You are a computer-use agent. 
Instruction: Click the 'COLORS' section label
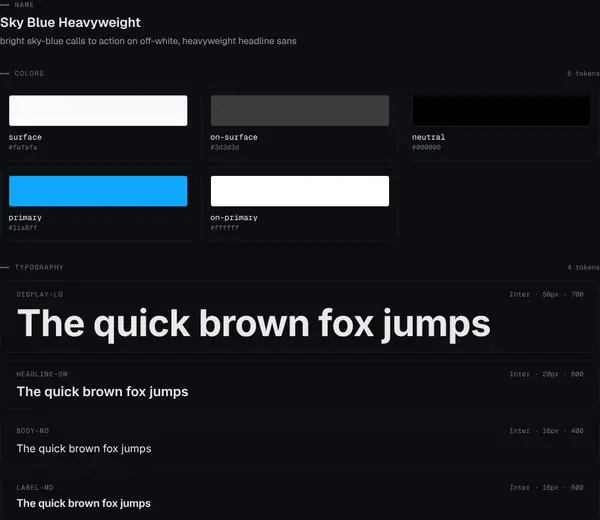tap(29, 73)
